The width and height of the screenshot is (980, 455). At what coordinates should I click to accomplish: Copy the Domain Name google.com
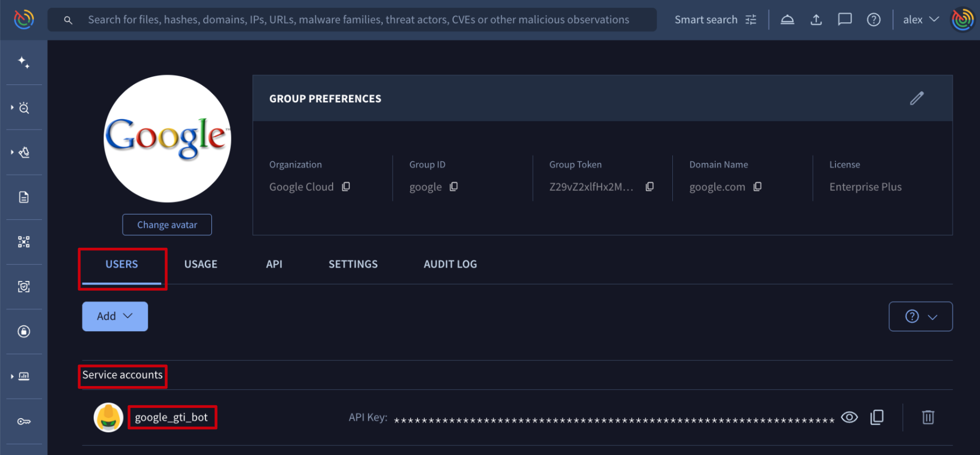[x=757, y=187]
